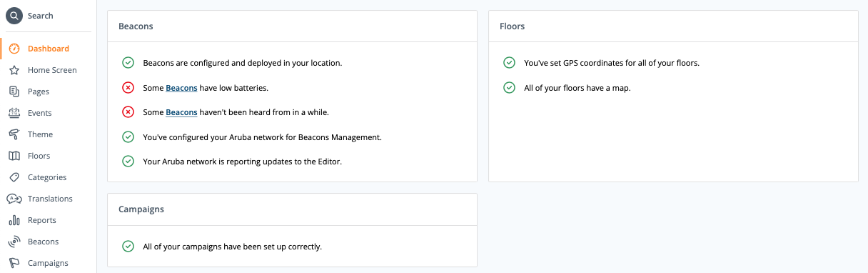Click green check beside GPS coordinates message
868x273 pixels.
pyautogui.click(x=510, y=63)
